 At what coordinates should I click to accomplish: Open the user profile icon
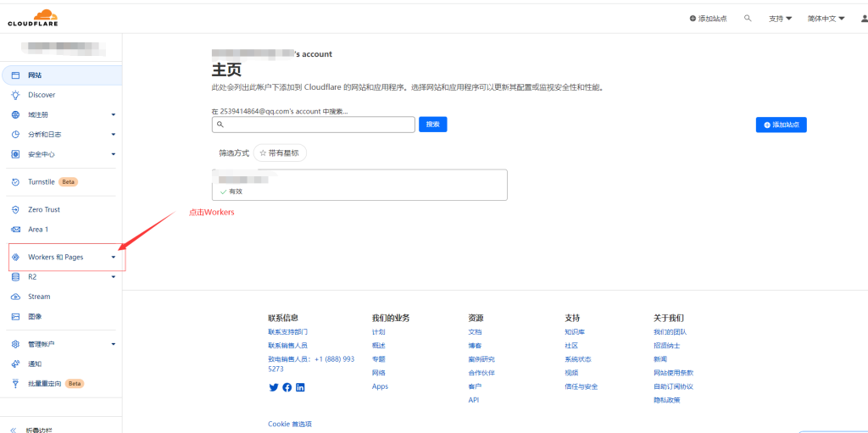coord(865,19)
